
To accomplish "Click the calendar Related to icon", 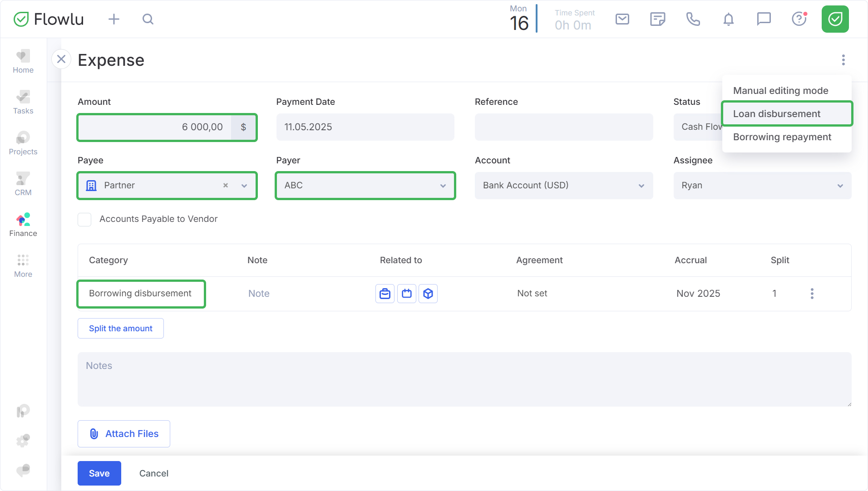I will tap(407, 294).
